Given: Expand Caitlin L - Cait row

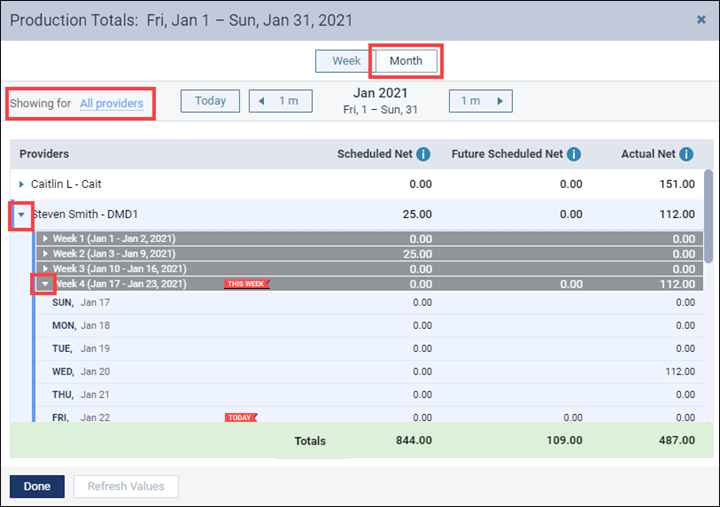Looking at the screenshot, I should (21, 184).
